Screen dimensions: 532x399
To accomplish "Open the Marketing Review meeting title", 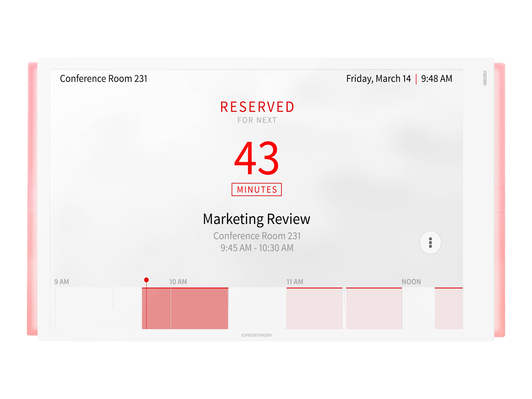I will (x=256, y=219).
